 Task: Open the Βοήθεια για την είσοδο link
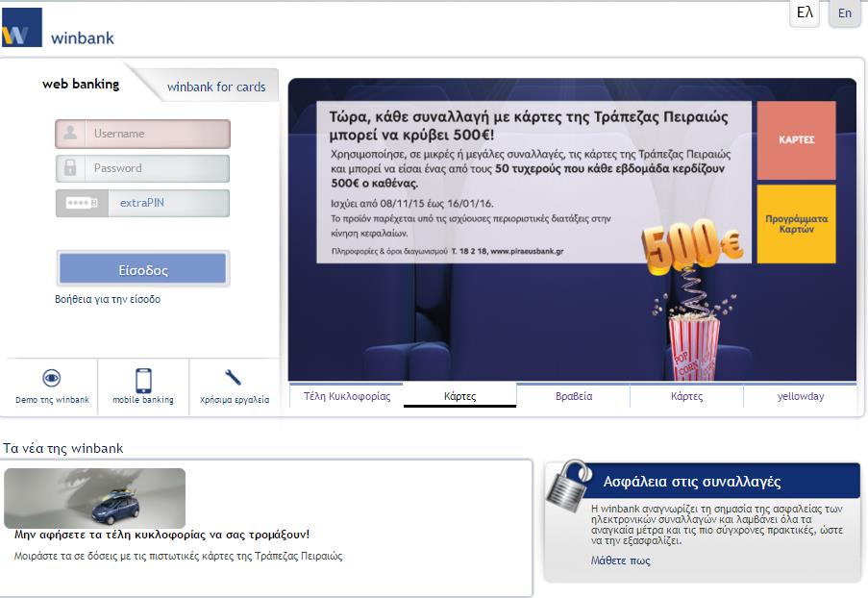tap(108, 299)
